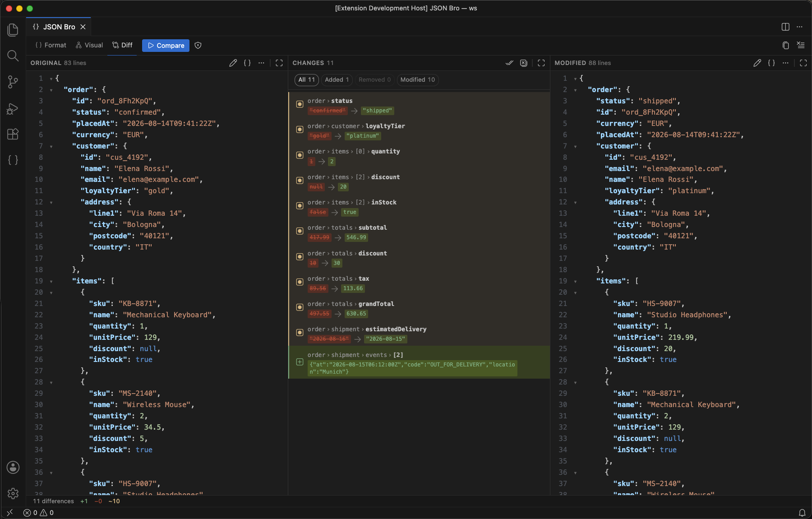
Task: Toggle the items [2] inStock change marker
Action: pyautogui.click(x=300, y=206)
